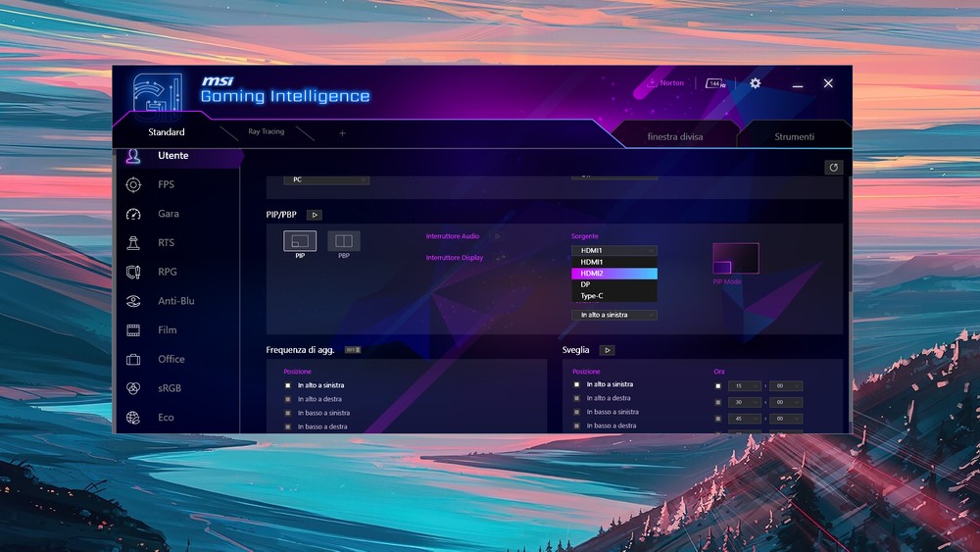Open the finestra divisa tab
This screenshot has width=980, height=552.
(x=675, y=136)
